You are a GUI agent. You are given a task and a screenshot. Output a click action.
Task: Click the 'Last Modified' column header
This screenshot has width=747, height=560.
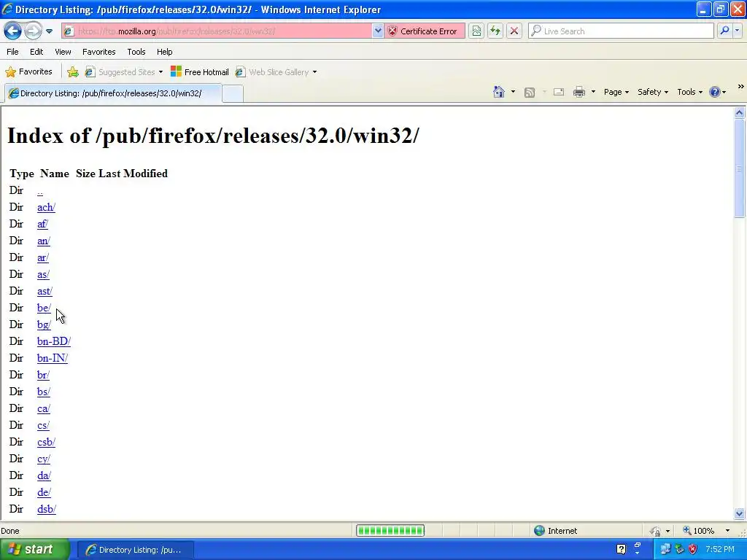tap(133, 174)
